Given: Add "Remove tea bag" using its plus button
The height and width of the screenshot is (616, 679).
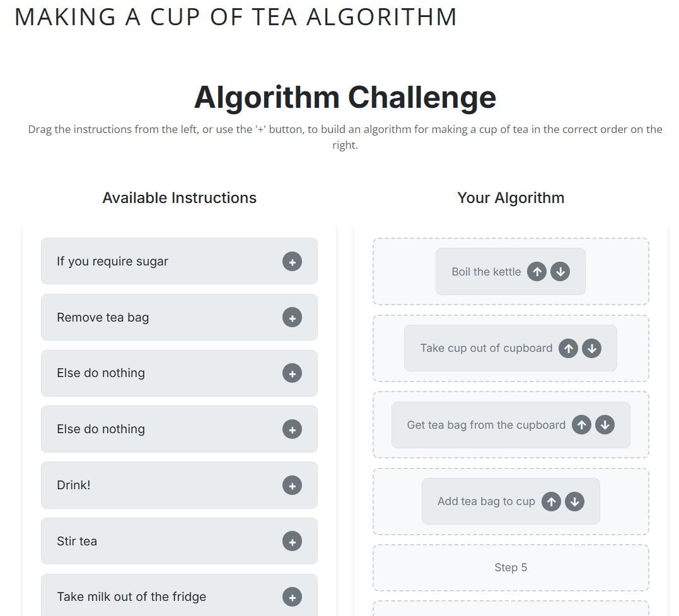Looking at the screenshot, I should click(x=291, y=317).
